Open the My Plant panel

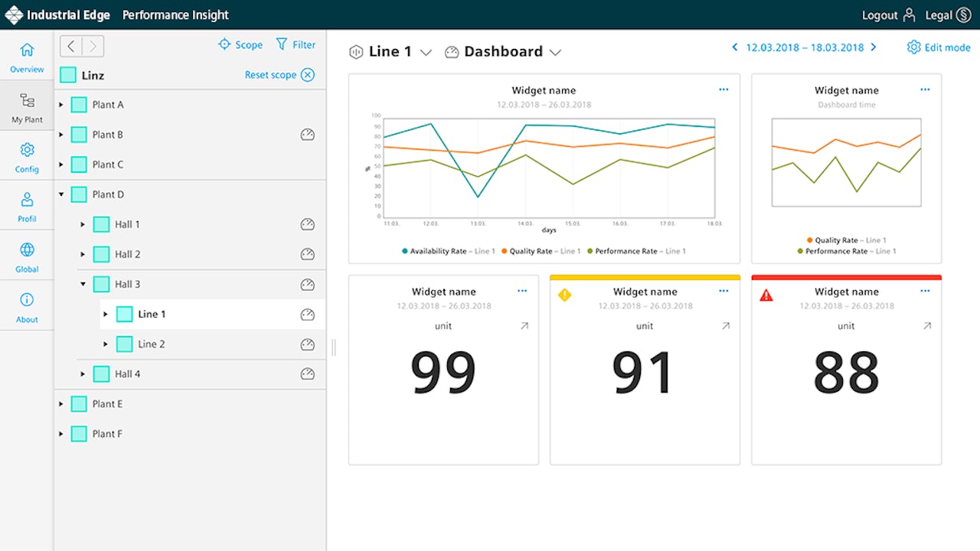tap(27, 106)
